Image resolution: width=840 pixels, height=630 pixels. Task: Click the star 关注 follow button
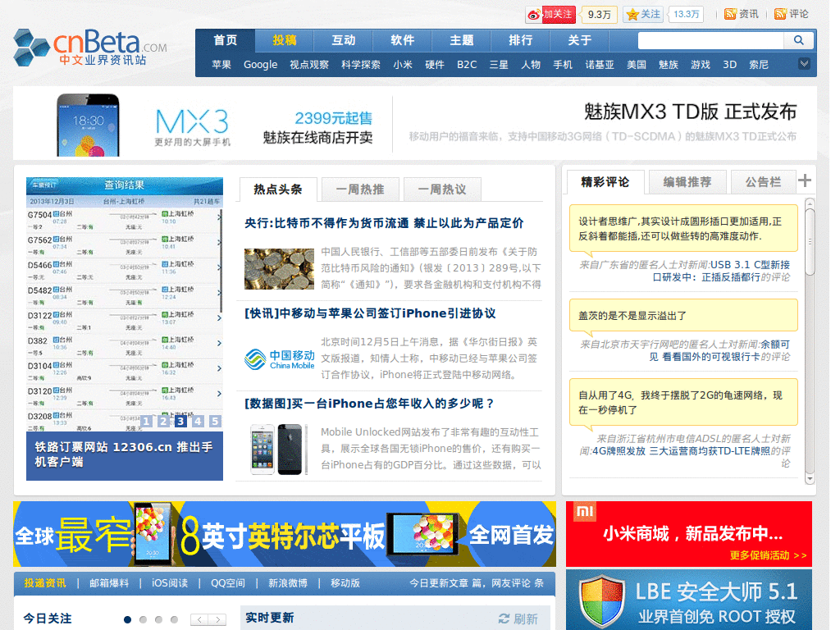tap(643, 15)
